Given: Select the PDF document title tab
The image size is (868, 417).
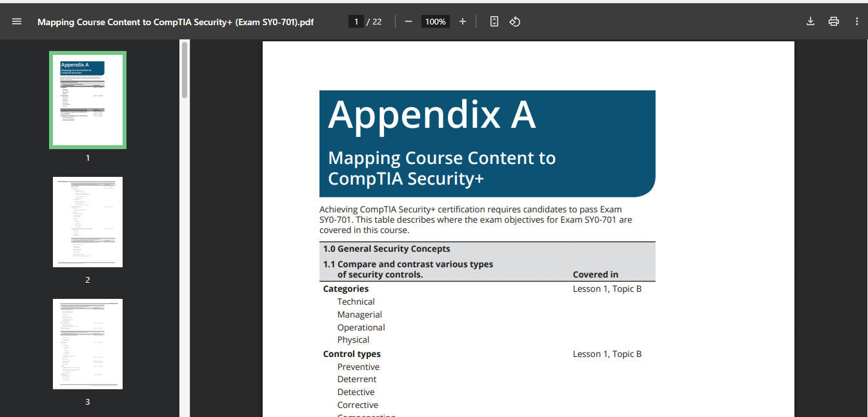Looking at the screenshot, I should 176,21.
